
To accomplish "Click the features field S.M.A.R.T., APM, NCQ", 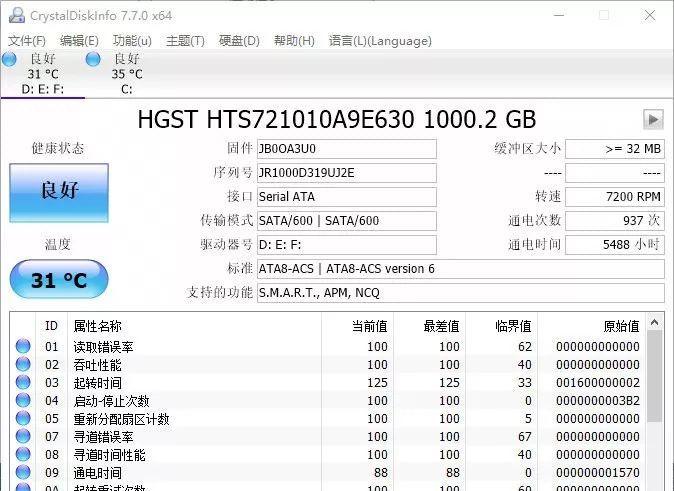I will click(461, 293).
